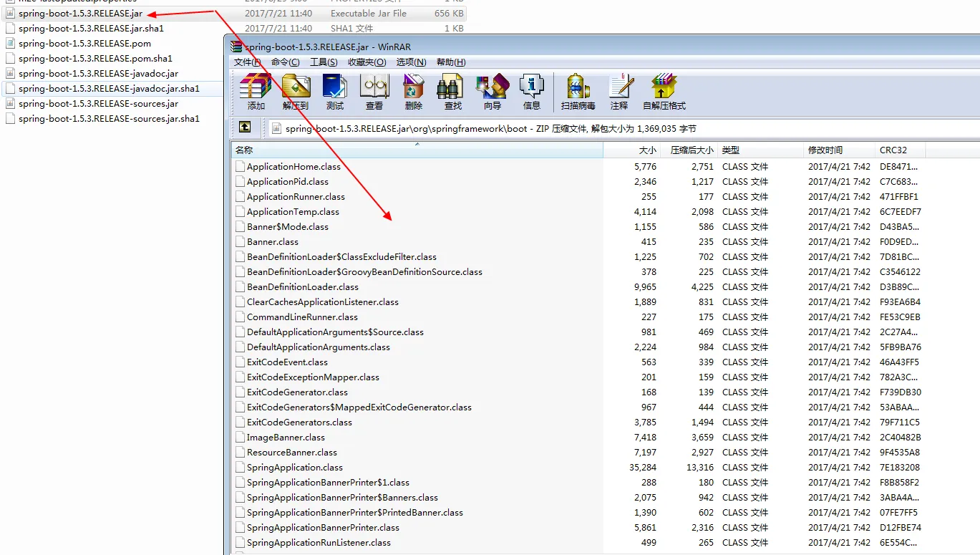Select ExitCodeGenerator.class file name
The image size is (980, 555).
point(297,392)
